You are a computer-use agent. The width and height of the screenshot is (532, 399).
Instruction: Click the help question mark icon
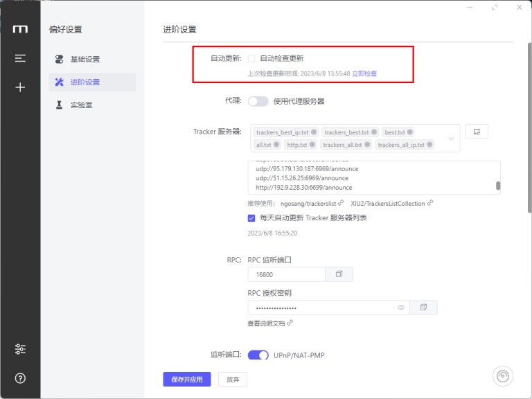20,378
